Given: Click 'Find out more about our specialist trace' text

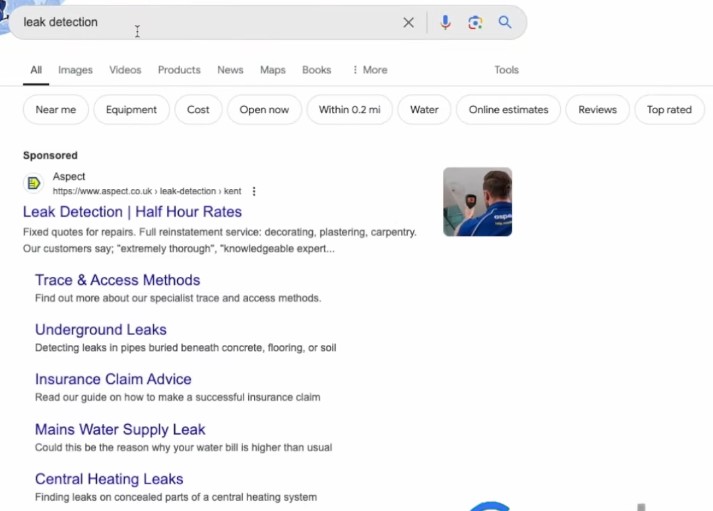Looking at the screenshot, I should (x=178, y=298).
